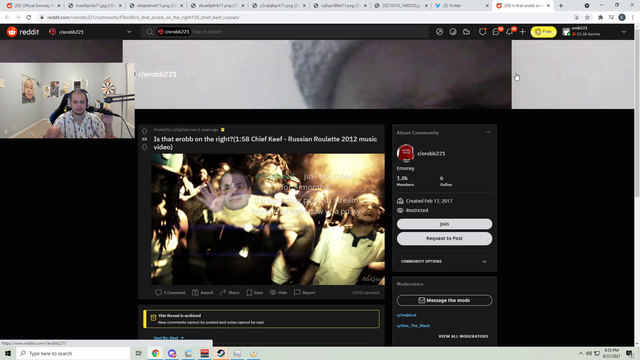Open the Chrome profile avatar icon
The image size is (640, 360).
point(622,17)
